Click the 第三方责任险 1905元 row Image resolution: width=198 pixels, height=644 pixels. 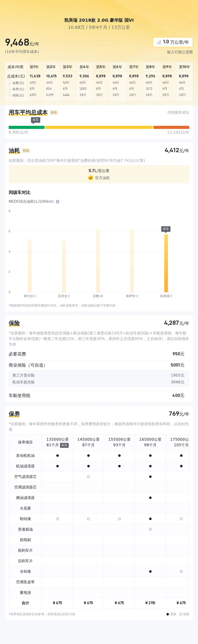tap(99, 375)
